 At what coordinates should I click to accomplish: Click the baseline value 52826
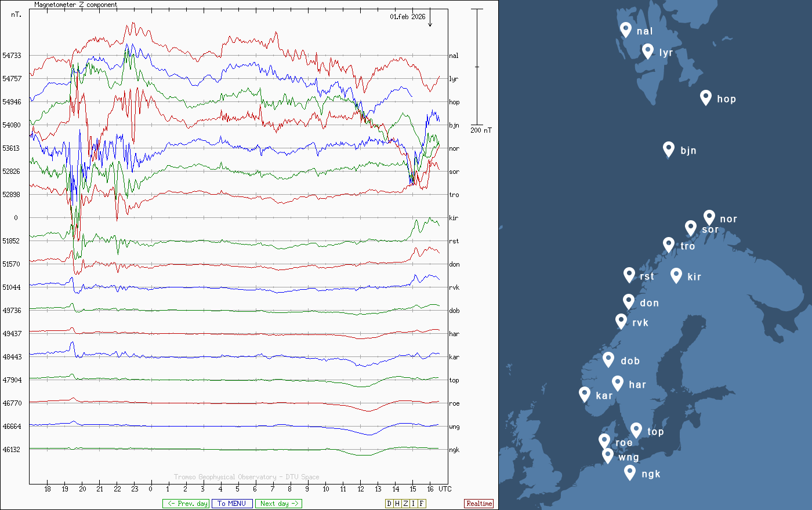click(x=12, y=172)
